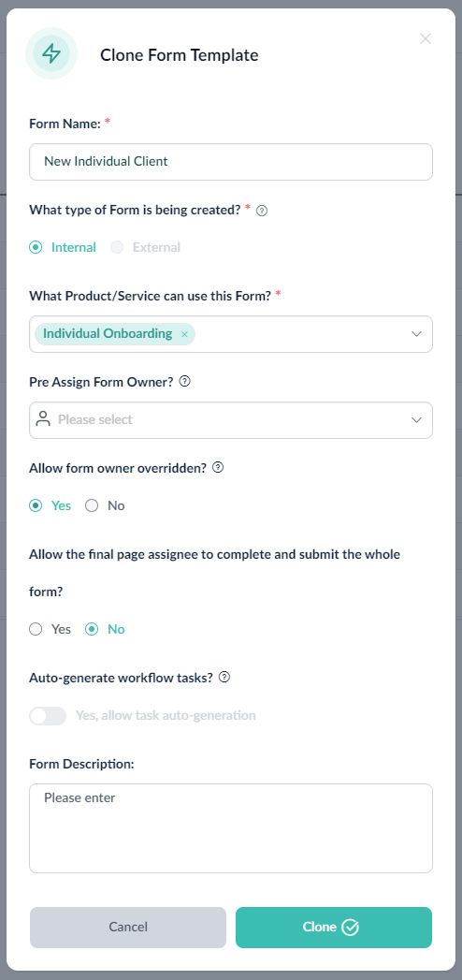Click the Cancel button
The image size is (462, 980).
(x=128, y=927)
